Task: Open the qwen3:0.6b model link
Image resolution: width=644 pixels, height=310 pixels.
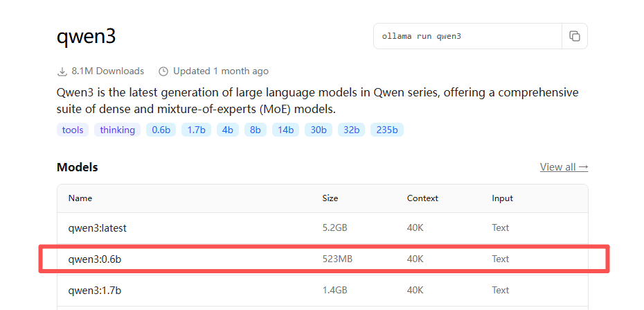Action: tap(95, 259)
